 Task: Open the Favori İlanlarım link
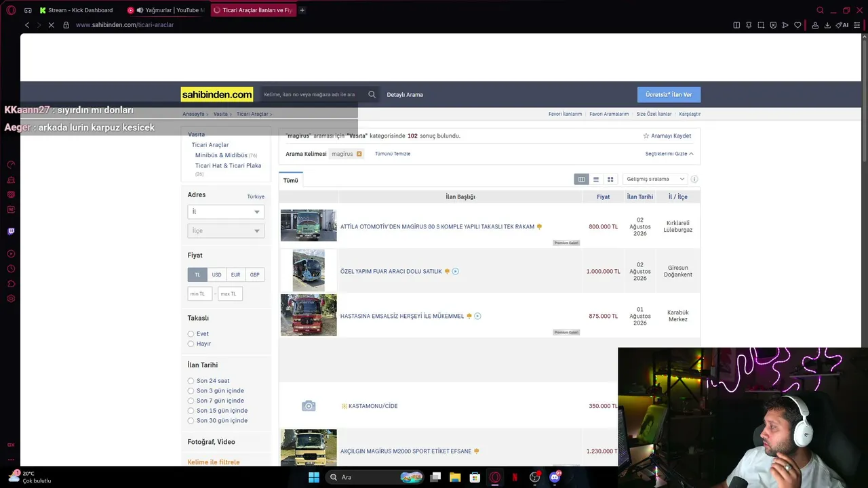tap(565, 114)
